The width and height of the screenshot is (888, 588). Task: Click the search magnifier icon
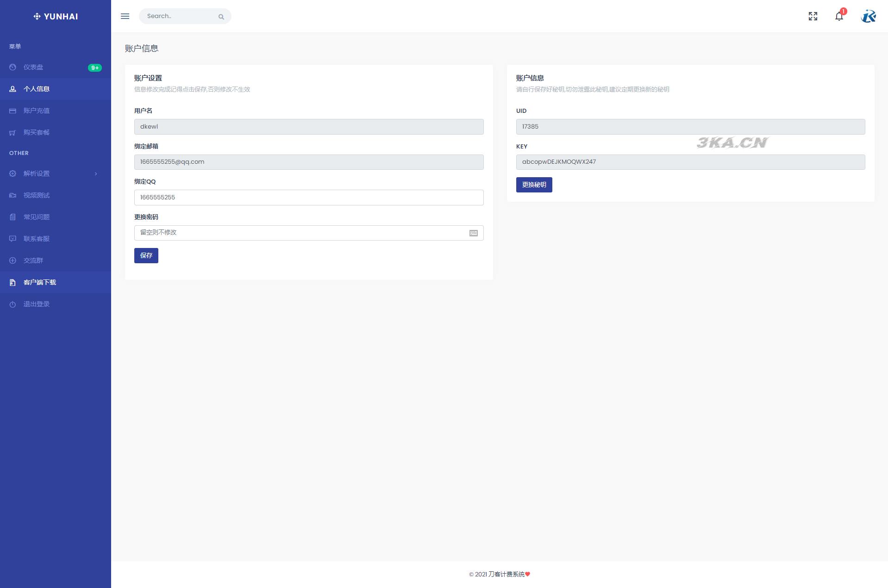(x=221, y=17)
